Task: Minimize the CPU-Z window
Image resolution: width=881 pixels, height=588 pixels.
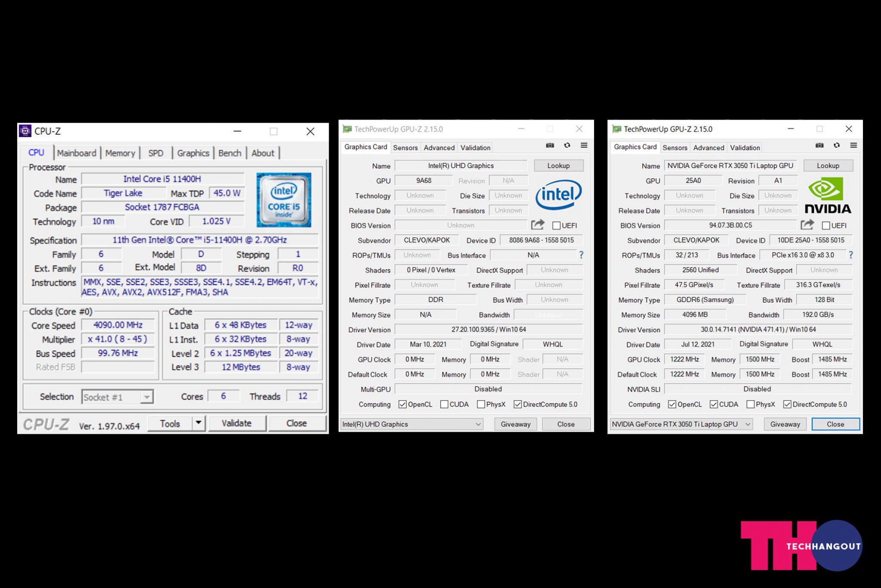Action: (237, 131)
